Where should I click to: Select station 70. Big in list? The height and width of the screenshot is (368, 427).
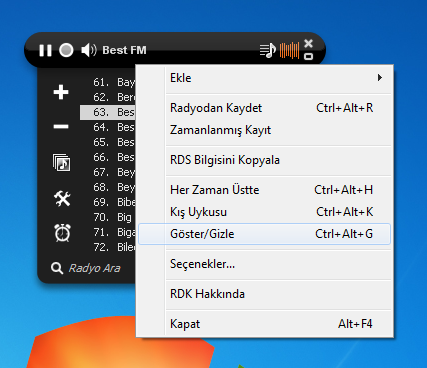[108, 217]
